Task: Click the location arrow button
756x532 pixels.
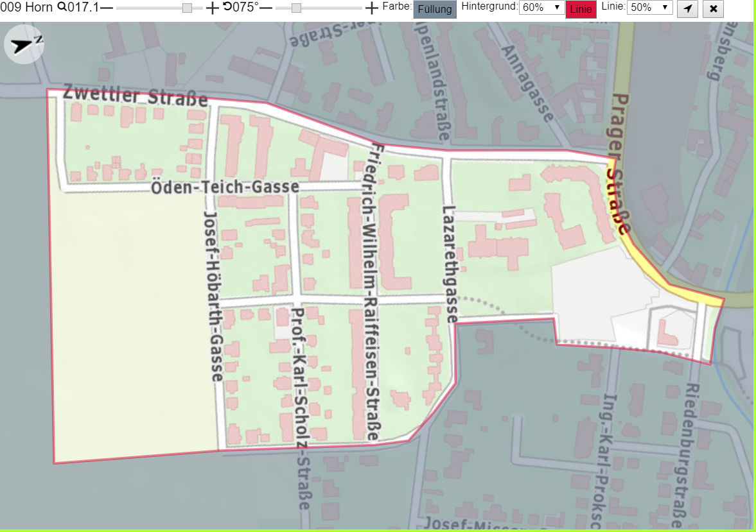Action: tap(687, 9)
